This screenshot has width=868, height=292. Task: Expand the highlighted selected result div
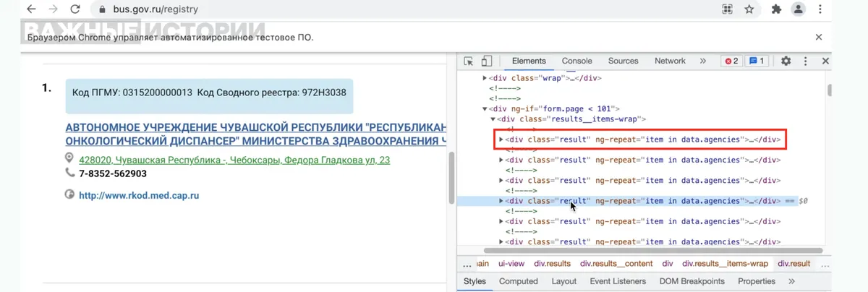click(x=501, y=201)
